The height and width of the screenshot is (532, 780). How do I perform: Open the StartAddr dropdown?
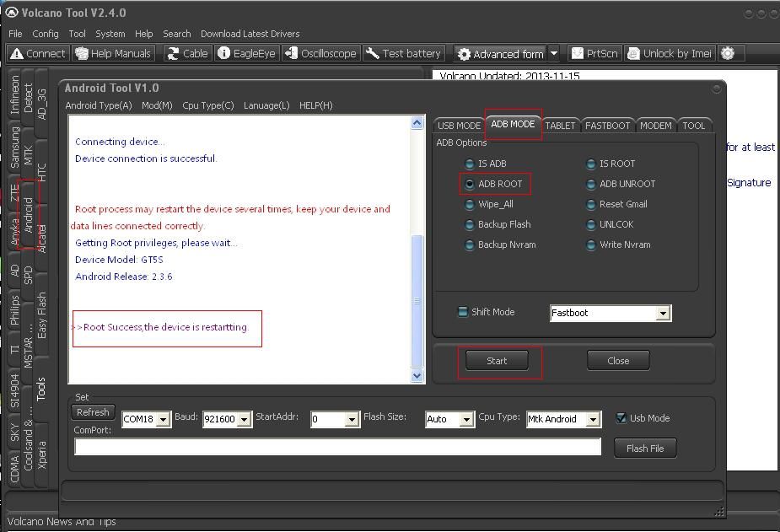click(352, 420)
